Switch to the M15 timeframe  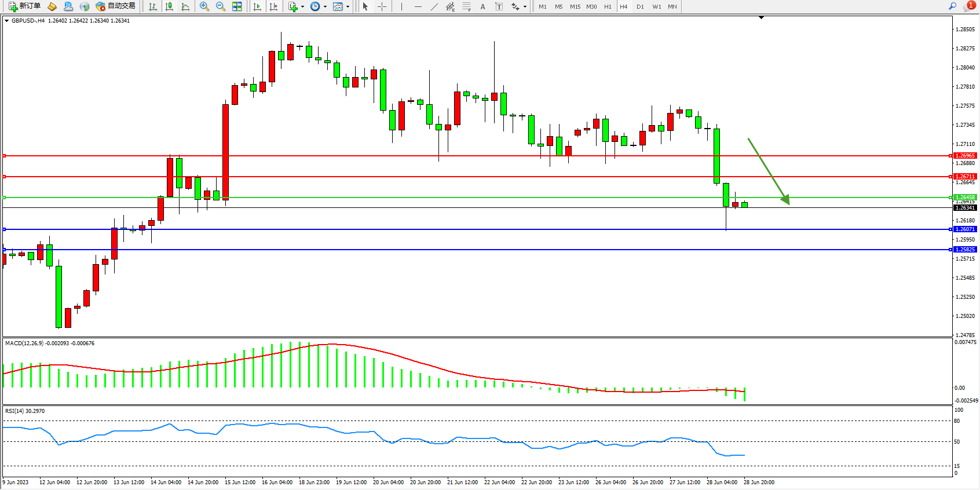click(575, 7)
